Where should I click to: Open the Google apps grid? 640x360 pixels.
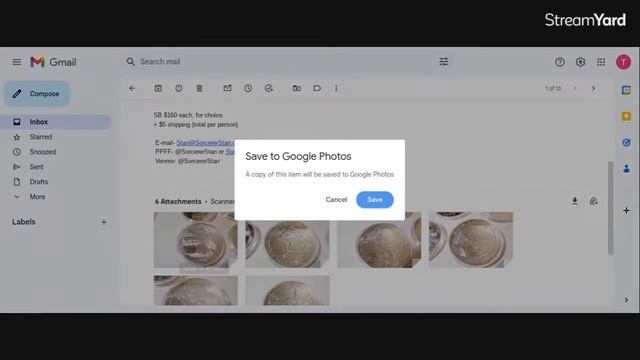click(601, 62)
